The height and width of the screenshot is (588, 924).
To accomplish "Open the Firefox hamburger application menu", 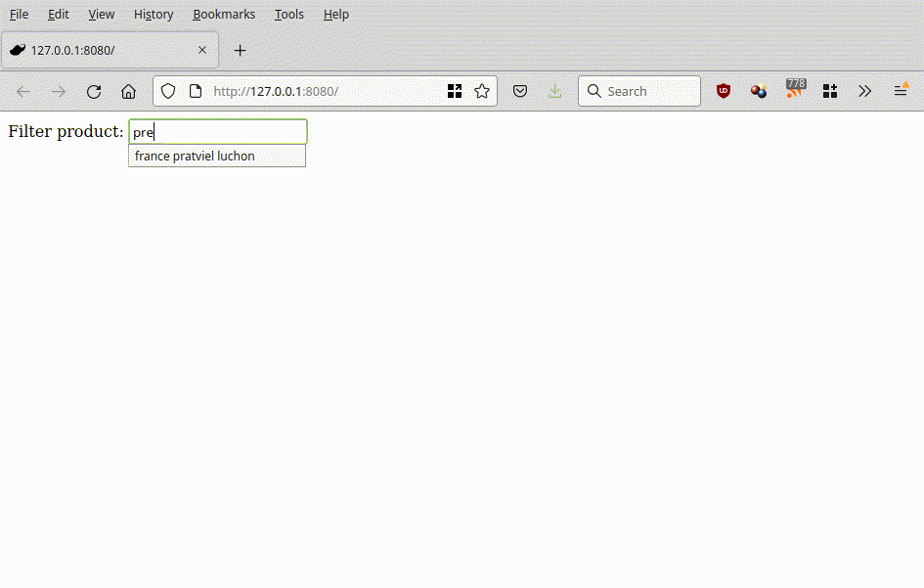I will point(901,91).
